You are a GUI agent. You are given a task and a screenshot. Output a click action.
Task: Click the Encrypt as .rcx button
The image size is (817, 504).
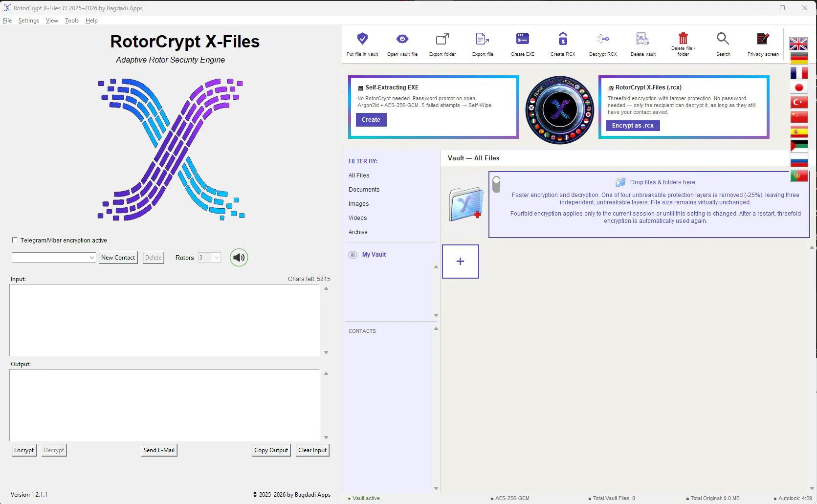coord(633,126)
